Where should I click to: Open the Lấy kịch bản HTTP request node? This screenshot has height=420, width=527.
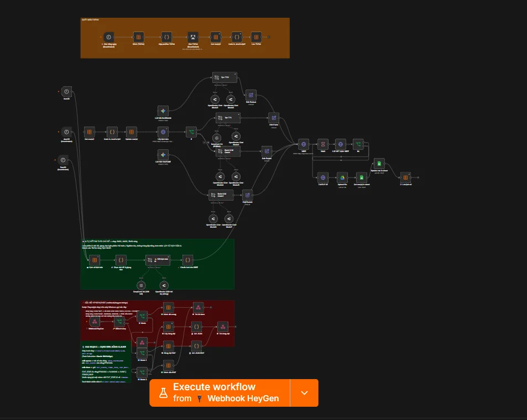point(163,132)
